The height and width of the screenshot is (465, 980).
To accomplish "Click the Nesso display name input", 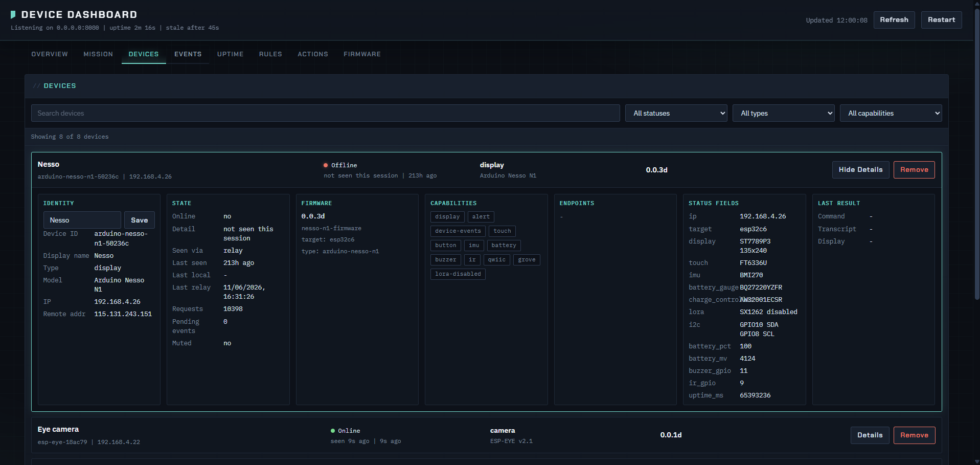I will [x=82, y=220].
